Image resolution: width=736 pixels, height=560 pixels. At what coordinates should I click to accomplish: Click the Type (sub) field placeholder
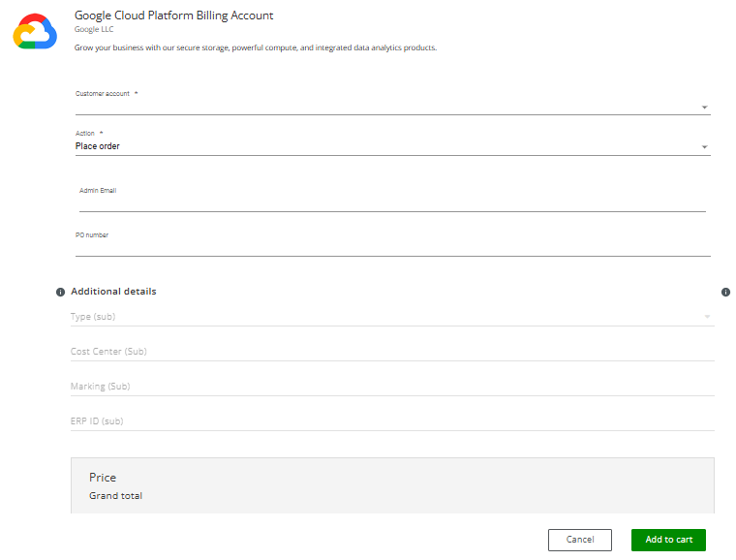tap(93, 317)
